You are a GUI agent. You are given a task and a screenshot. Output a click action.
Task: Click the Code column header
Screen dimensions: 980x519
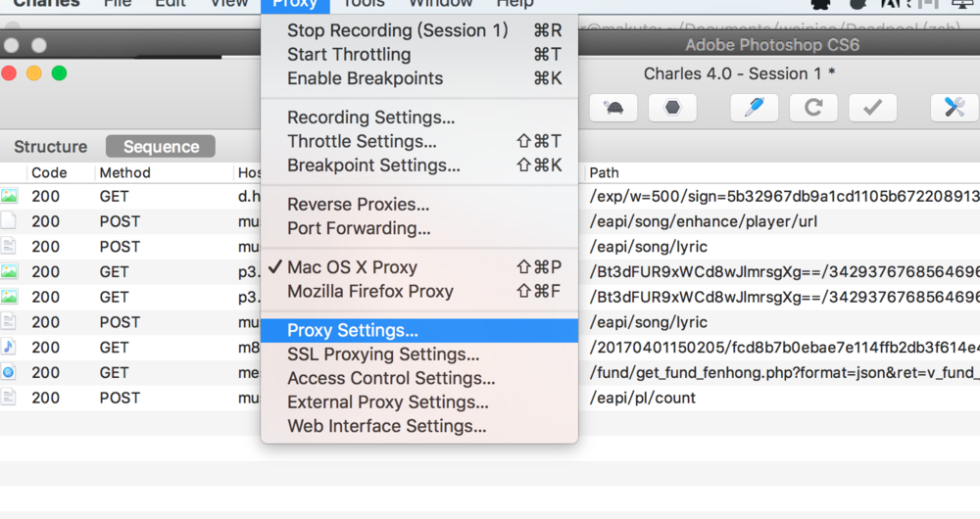tap(49, 172)
